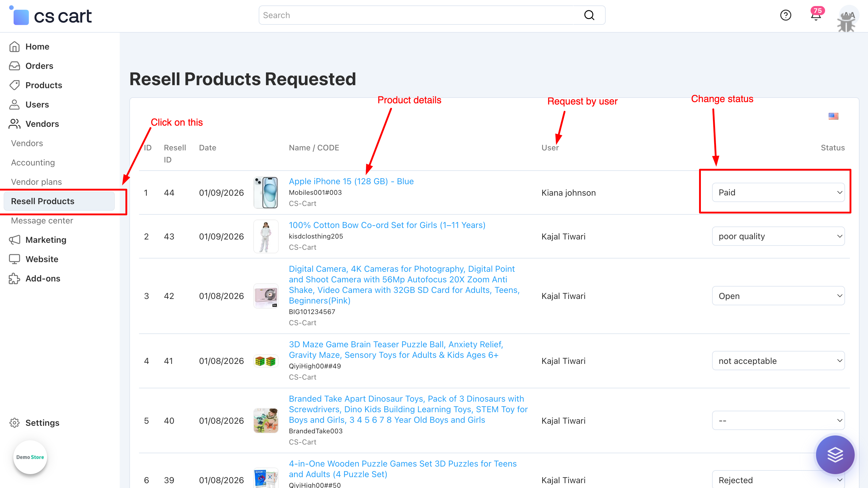The width and height of the screenshot is (868, 488).
Task: Open the Orders menu item
Action: tap(39, 66)
